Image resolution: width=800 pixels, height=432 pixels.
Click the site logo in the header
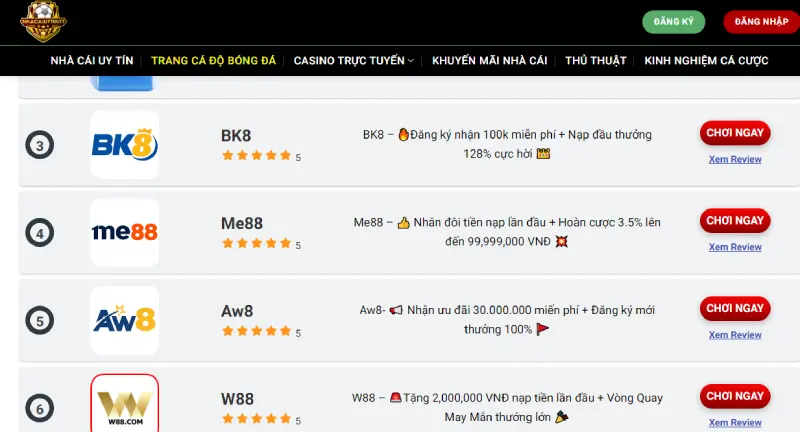(x=44, y=22)
